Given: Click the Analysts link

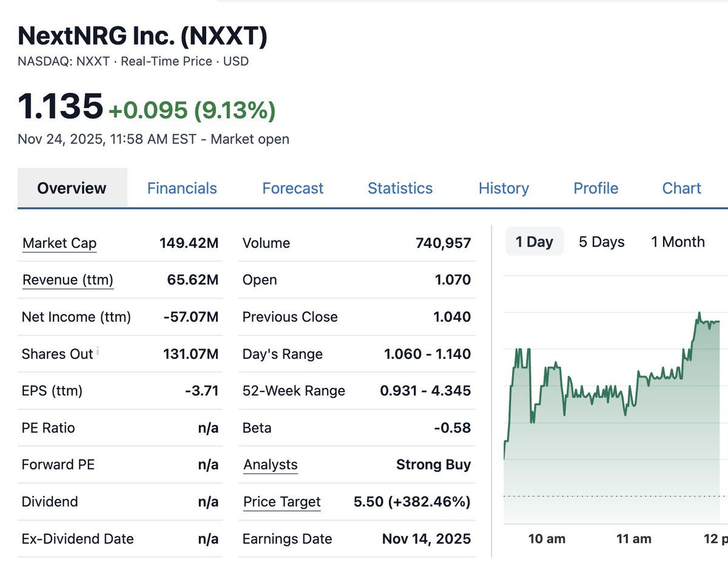Looking at the screenshot, I should [271, 465].
